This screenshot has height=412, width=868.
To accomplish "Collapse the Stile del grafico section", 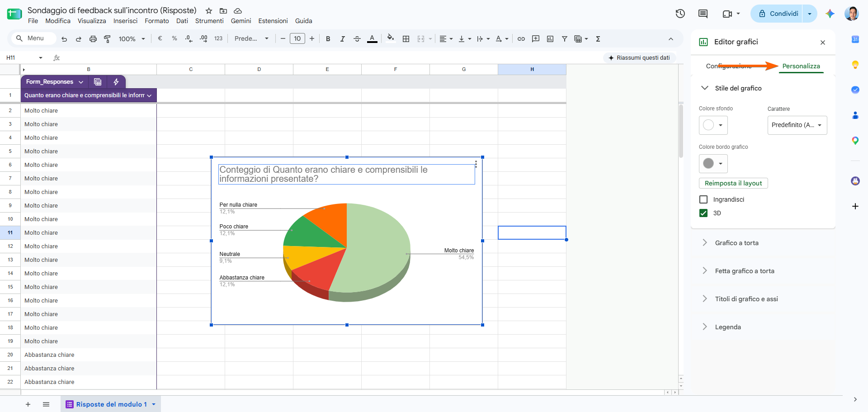I will pyautogui.click(x=705, y=88).
